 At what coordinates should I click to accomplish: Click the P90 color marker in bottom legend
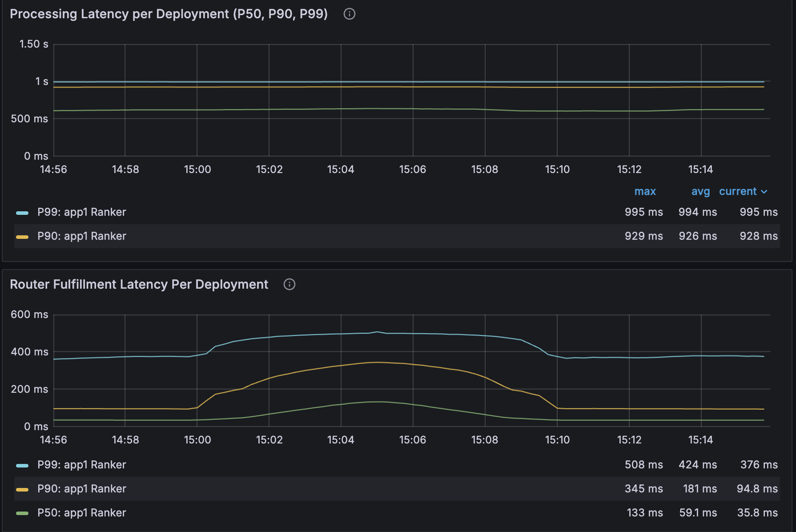point(22,489)
